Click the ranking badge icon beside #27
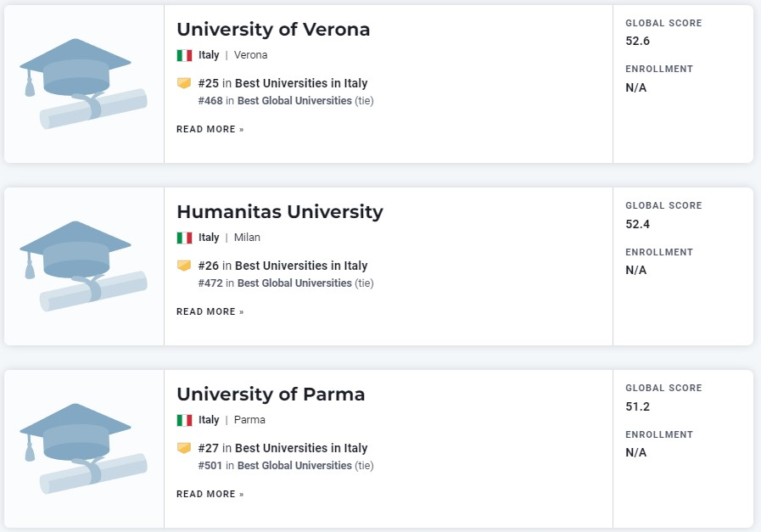Viewport: 761px width, 532px height. (x=184, y=448)
